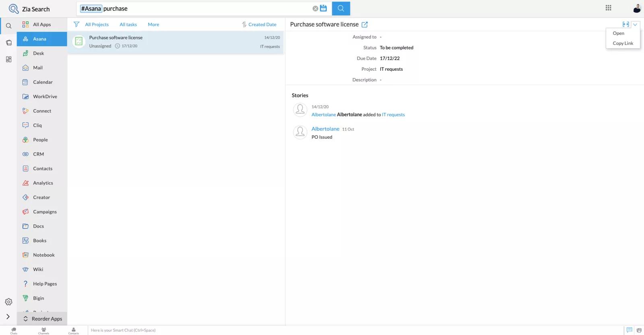This screenshot has height=335, width=644.
Task: Click the bottom-right corner support icon
Action: coord(639,330)
